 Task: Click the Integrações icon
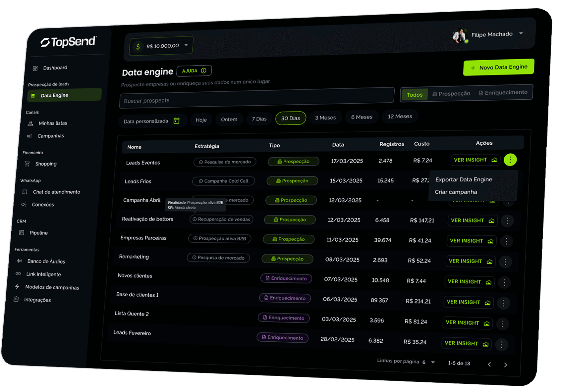(16, 299)
